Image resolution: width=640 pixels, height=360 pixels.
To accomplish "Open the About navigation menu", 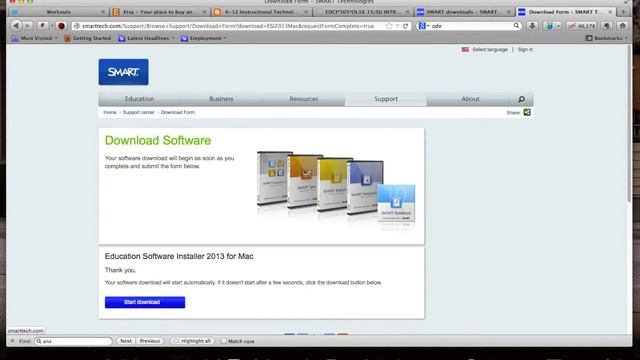I will pyautogui.click(x=470, y=99).
